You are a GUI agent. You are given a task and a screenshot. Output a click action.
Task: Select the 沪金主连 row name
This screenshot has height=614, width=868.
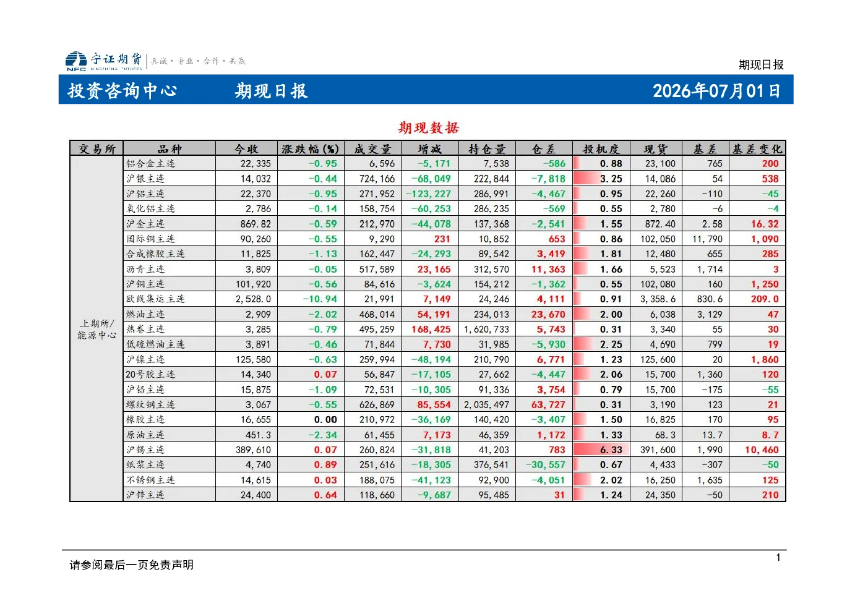tap(145, 224)
